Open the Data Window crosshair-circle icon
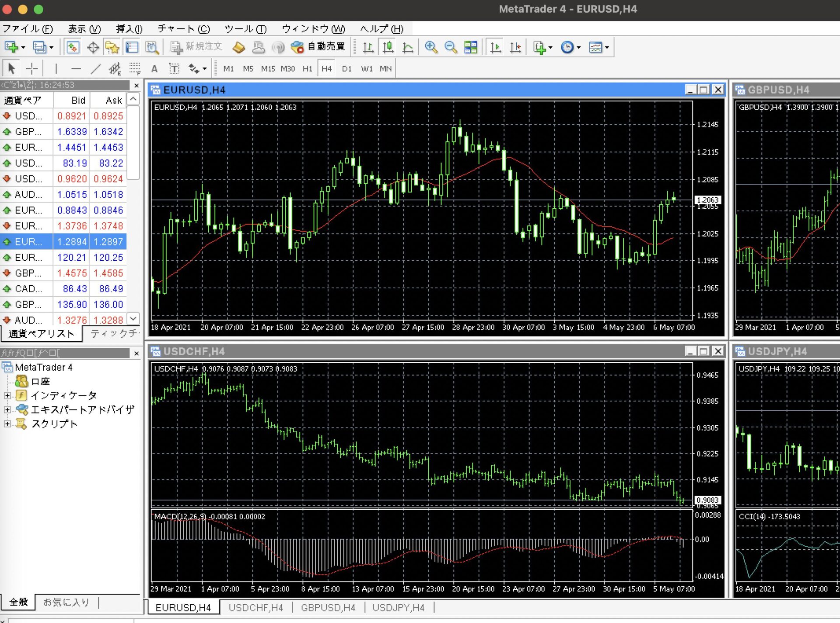 (93, 47)
